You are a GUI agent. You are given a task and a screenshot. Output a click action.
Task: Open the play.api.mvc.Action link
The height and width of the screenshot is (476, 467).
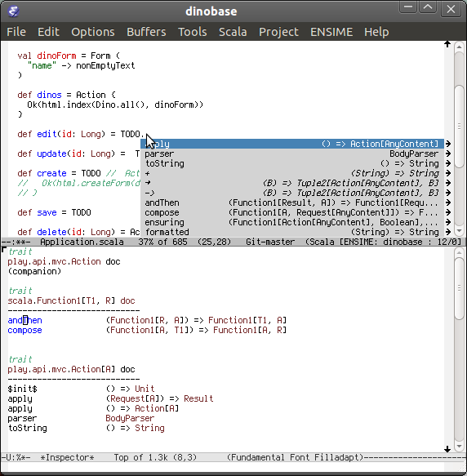(x=54, y=261)
